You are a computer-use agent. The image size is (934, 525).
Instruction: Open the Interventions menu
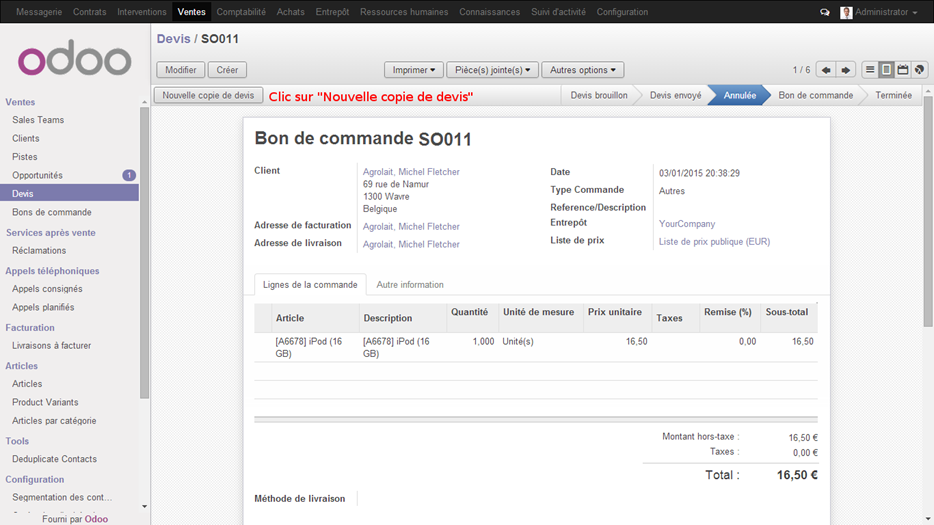click(142, 12)
